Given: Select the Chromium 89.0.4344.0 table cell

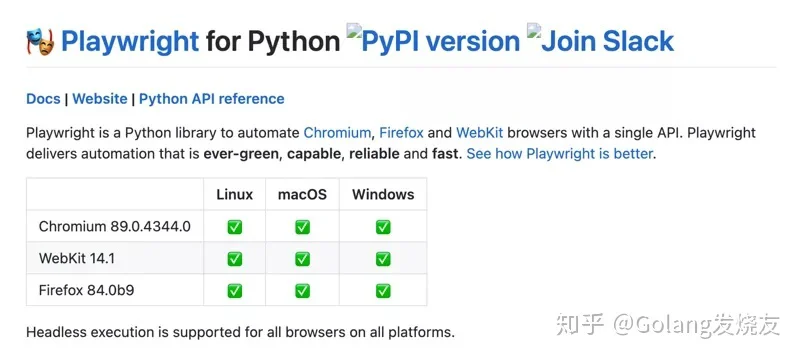Looking at the screenshot, I should [x=115, y=226].
